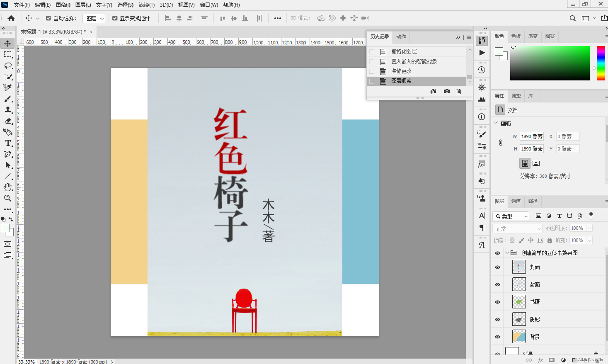Hide the 背景 layer with colored thumbnail
608x364 pixels.
point(498,337)
